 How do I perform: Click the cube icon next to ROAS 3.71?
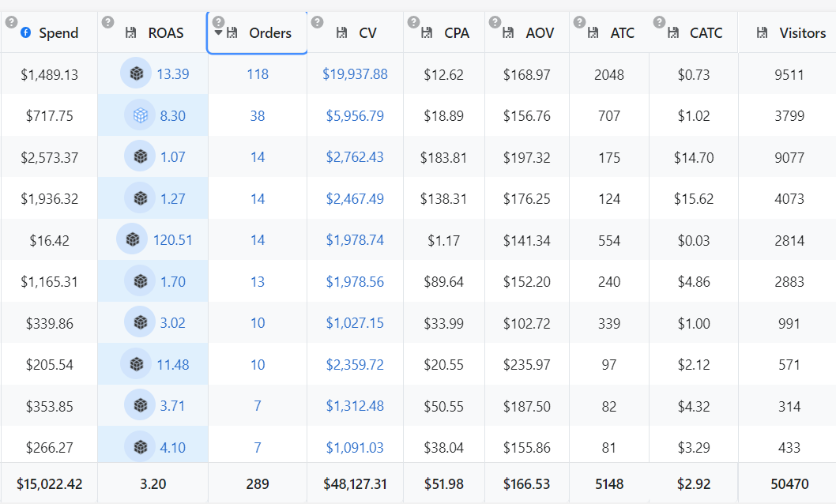140,405
